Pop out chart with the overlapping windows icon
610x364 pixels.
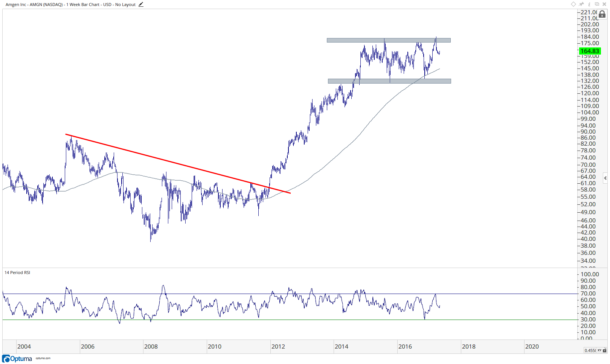[x=597, y=4]
